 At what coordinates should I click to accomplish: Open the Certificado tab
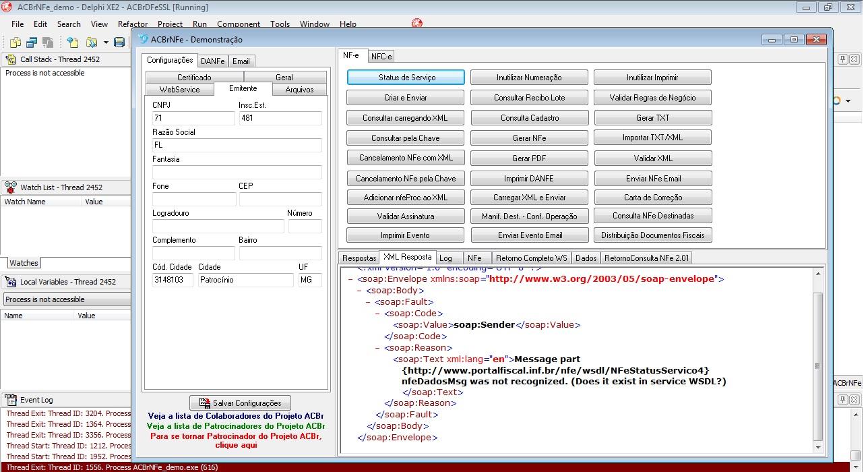pyautogui.click(x=194, y=78)
